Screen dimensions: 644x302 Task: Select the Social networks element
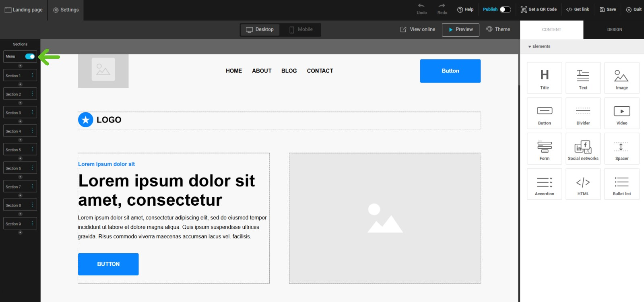pos(583,149)
